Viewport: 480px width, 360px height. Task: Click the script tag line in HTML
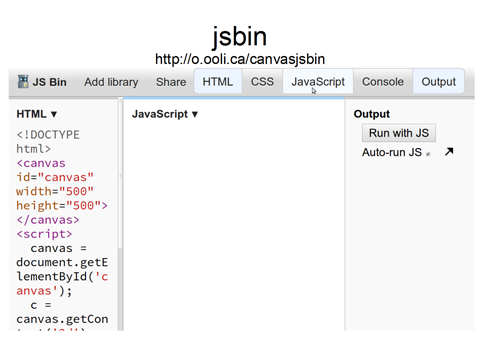coord(44,234)
